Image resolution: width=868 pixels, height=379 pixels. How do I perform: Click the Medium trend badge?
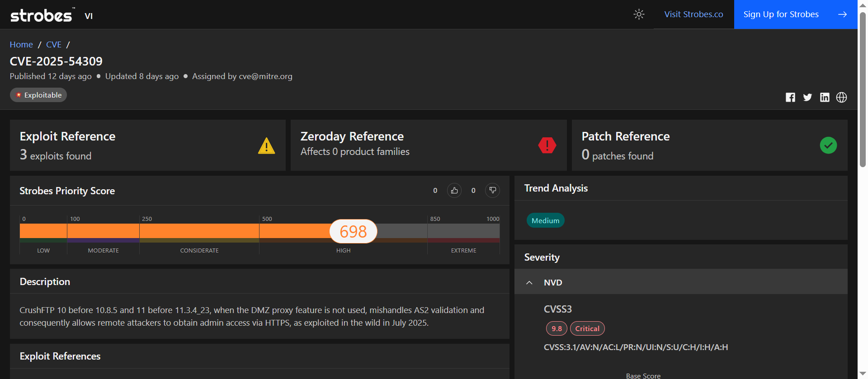pos(545,220)
